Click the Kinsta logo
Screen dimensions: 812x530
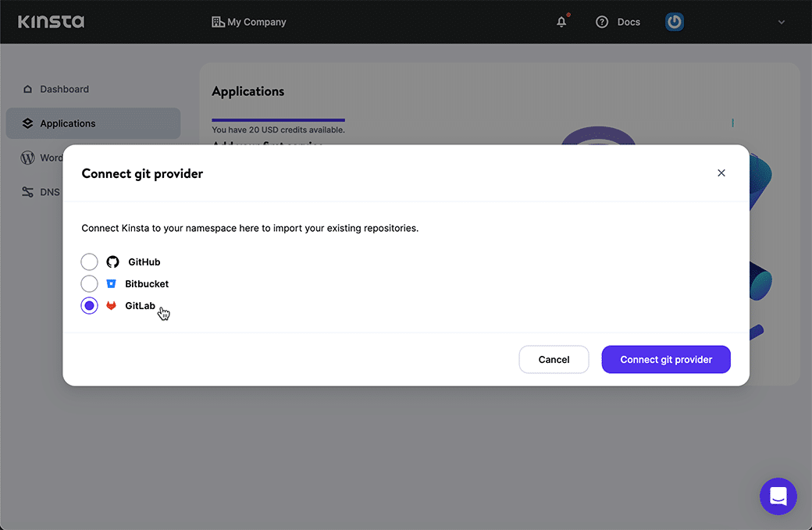[51, 22]
